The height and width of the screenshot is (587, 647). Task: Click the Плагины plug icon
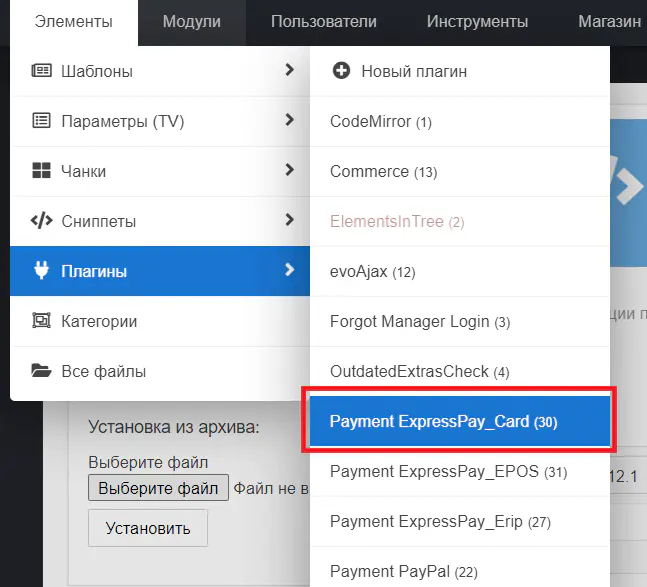[41, 271]
